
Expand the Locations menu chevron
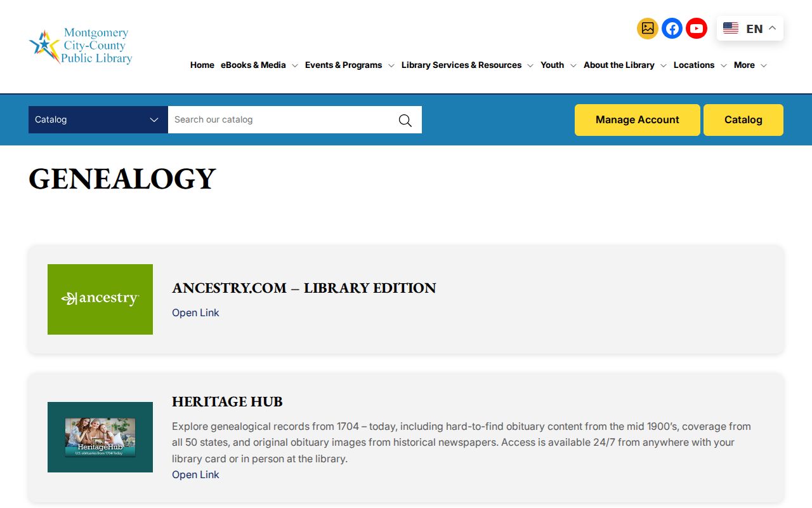click(x=723, y=65)
